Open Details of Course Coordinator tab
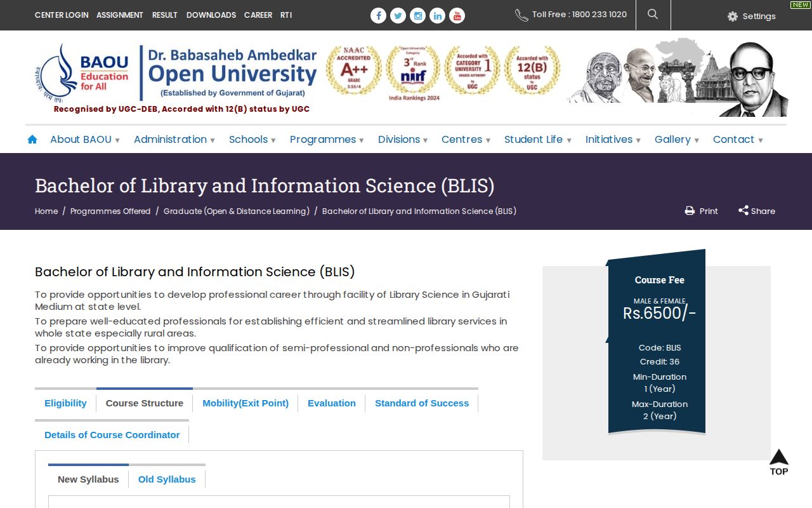 pos(112,435)
